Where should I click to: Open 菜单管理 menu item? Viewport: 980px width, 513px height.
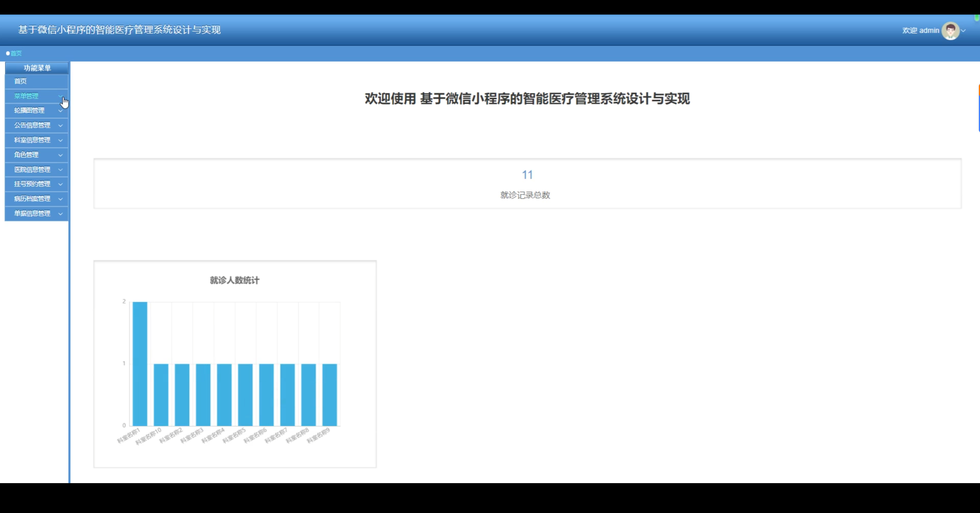point(26,96)
